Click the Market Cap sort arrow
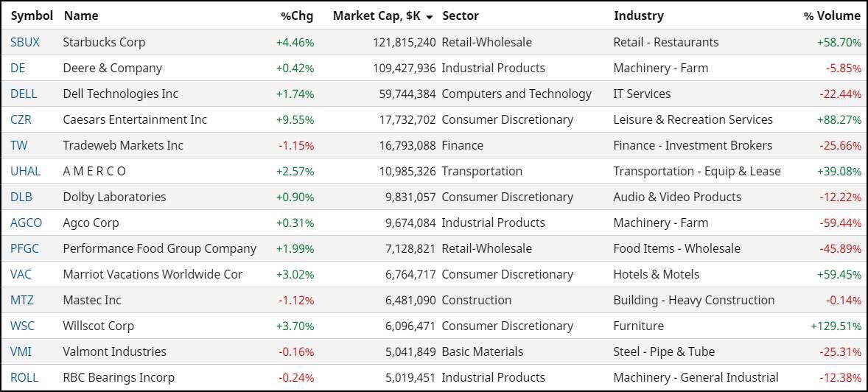 click(x=429, y=16)
